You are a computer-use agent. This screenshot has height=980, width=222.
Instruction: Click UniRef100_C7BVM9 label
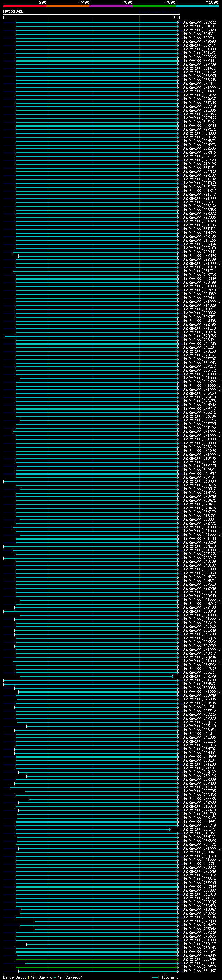[x=199, y=496]
